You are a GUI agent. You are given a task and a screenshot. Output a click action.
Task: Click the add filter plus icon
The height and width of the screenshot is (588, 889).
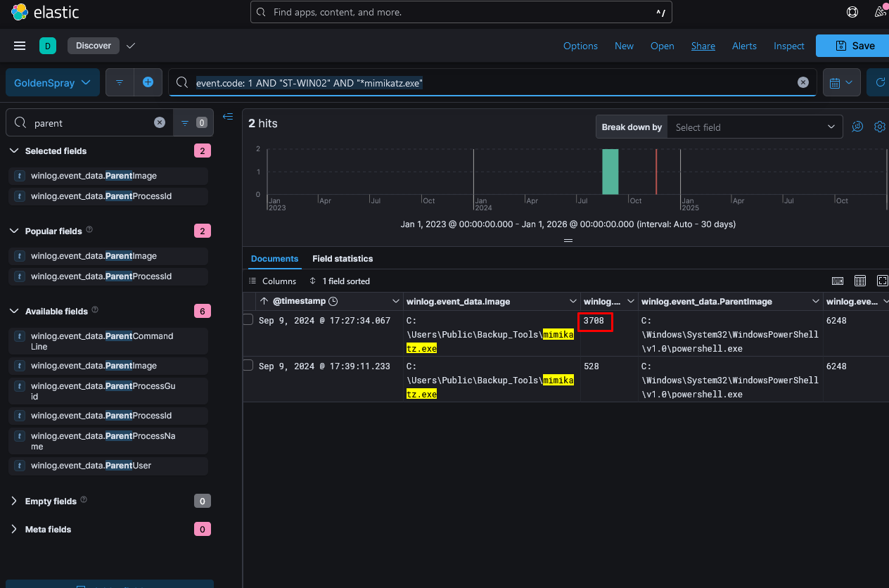[x=148, y=82]
